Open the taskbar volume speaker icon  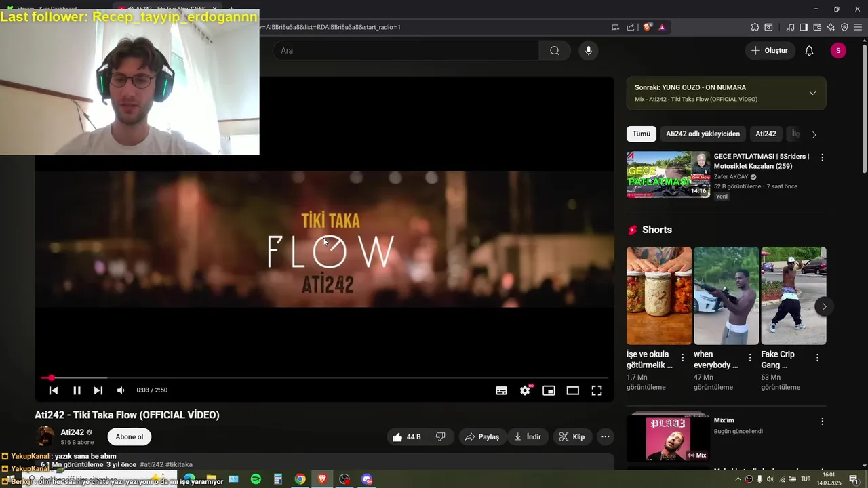click(x=770, y=479)
